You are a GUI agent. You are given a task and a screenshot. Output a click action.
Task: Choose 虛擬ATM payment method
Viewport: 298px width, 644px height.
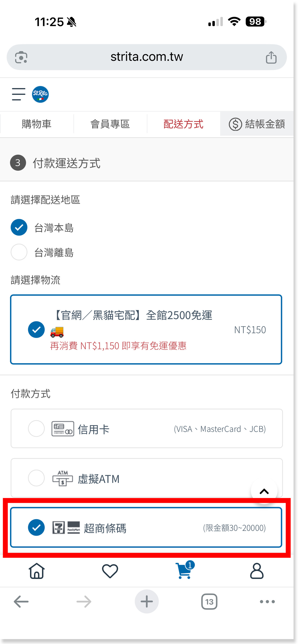pyautogui.click(x=37, y=478)
